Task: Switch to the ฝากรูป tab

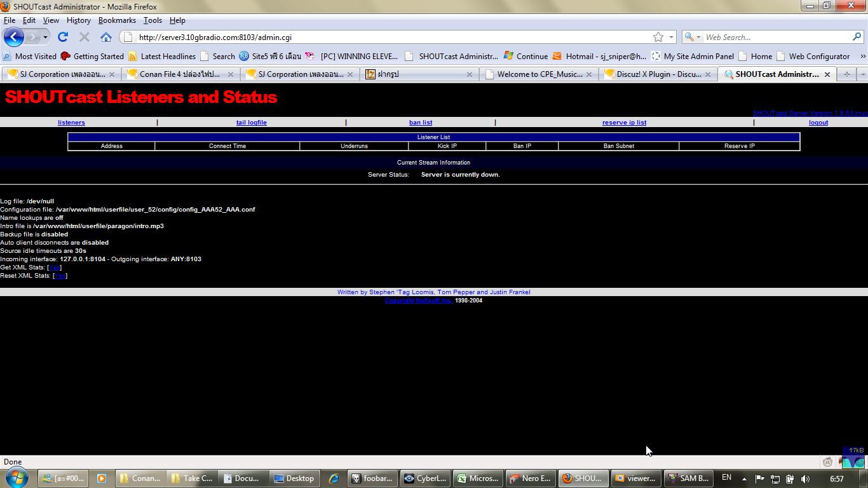Action: point(419,74)
